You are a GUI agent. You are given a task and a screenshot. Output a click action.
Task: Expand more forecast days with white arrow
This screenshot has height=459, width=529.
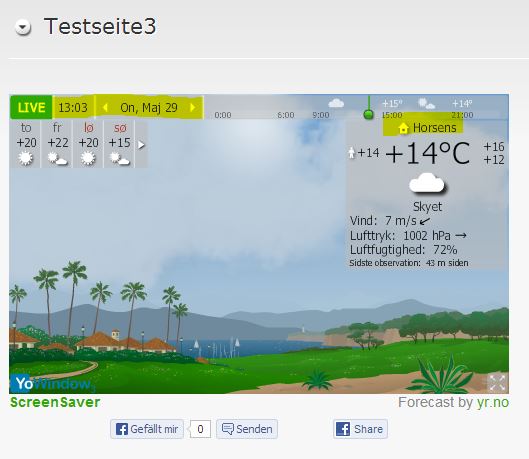pos(141,145)
